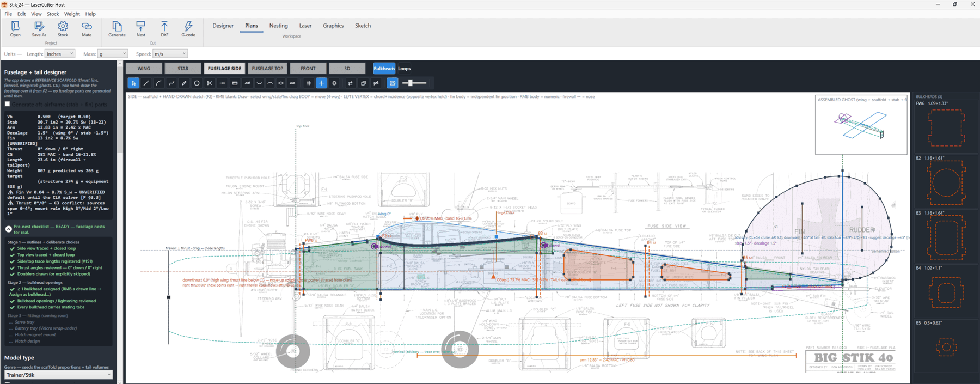Open the Speed units dropdown
This screenshot has height=384, width=980.
click(170, 54)
